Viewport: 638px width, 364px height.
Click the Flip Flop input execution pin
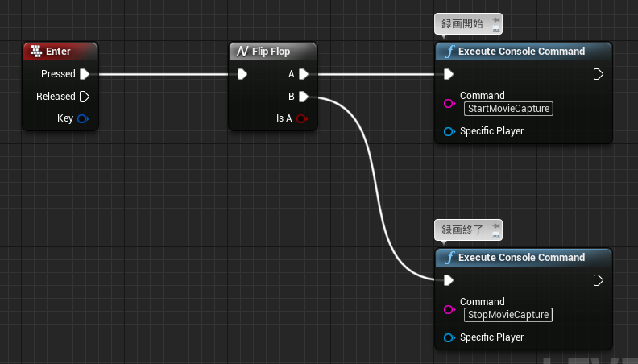(x=242, y=74)
